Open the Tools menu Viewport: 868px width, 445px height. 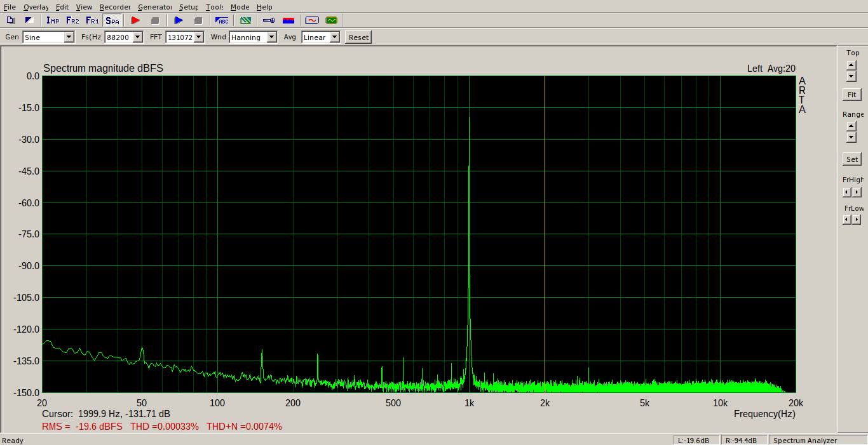tap(215, 7)
